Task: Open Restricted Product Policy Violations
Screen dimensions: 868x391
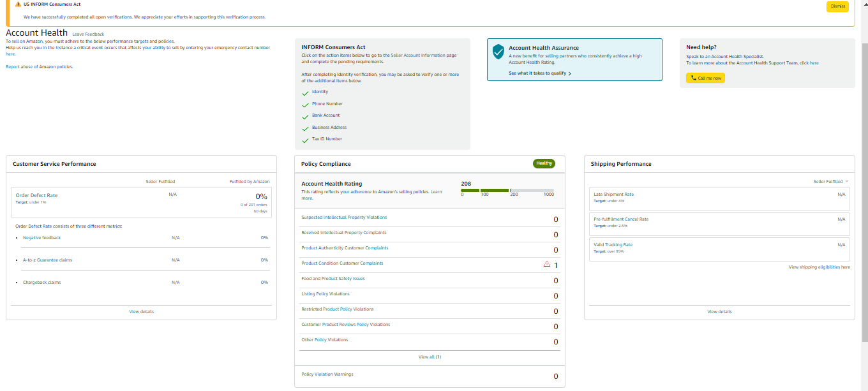Action: pos(338,309)
